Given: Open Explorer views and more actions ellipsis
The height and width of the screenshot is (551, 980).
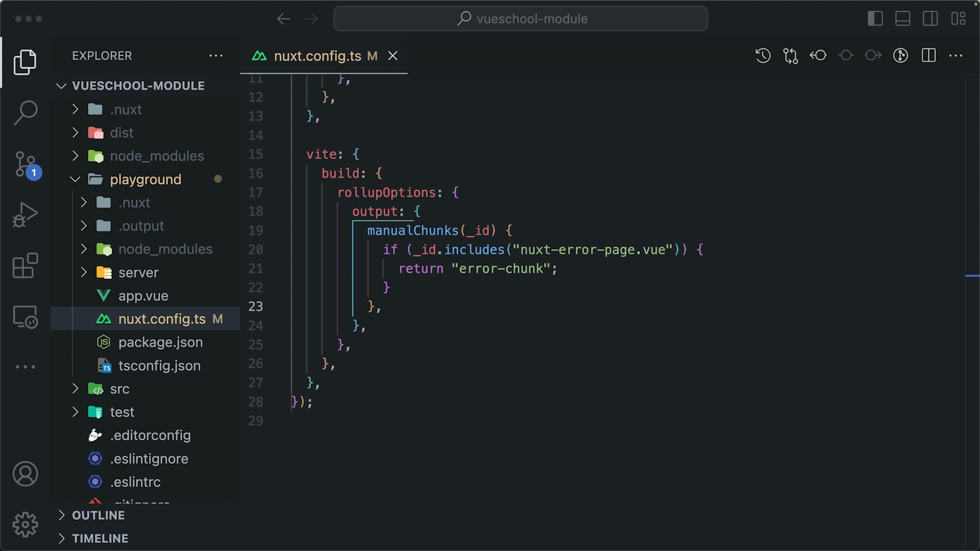Looking at the screenshot, I should [x=216, y=56].
